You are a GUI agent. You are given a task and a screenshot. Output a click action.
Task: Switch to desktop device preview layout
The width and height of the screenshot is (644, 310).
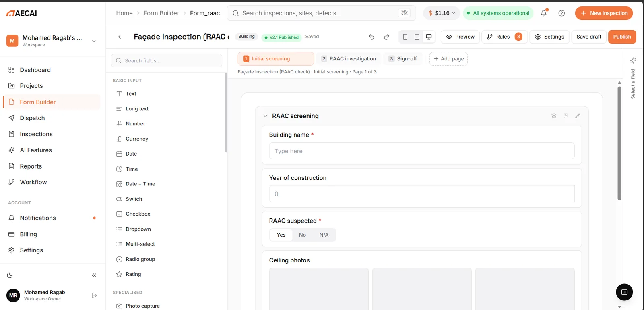[429, 37]
